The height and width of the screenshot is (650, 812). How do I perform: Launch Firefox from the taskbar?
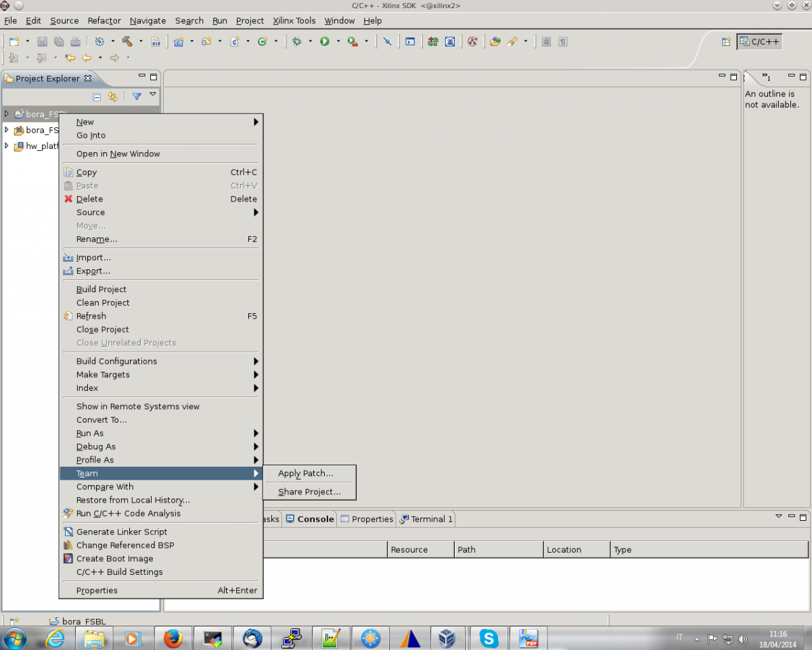point(173,637)
